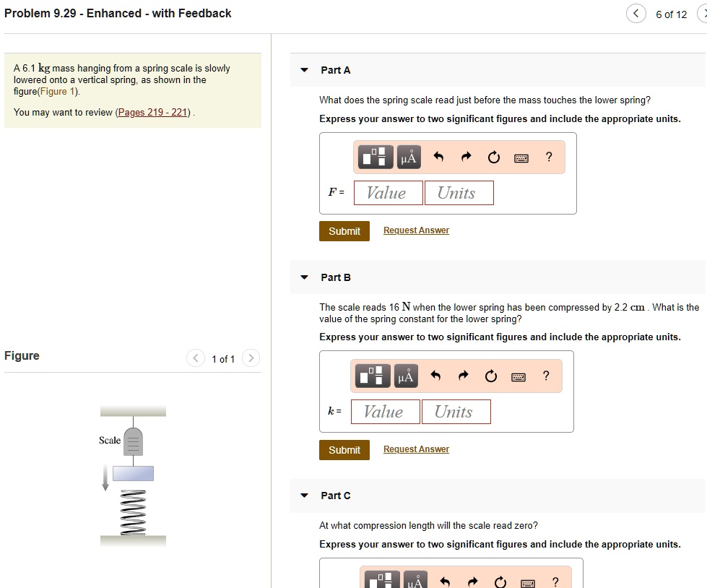Screen dimensions: 707x588
Task: Click the μÅ units icon in Part B
Action: 405,376
